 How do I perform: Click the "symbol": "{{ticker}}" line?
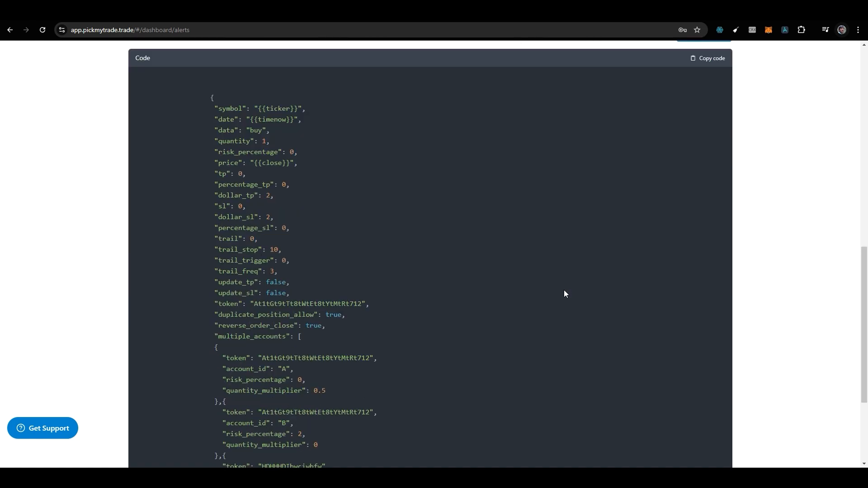260,109
